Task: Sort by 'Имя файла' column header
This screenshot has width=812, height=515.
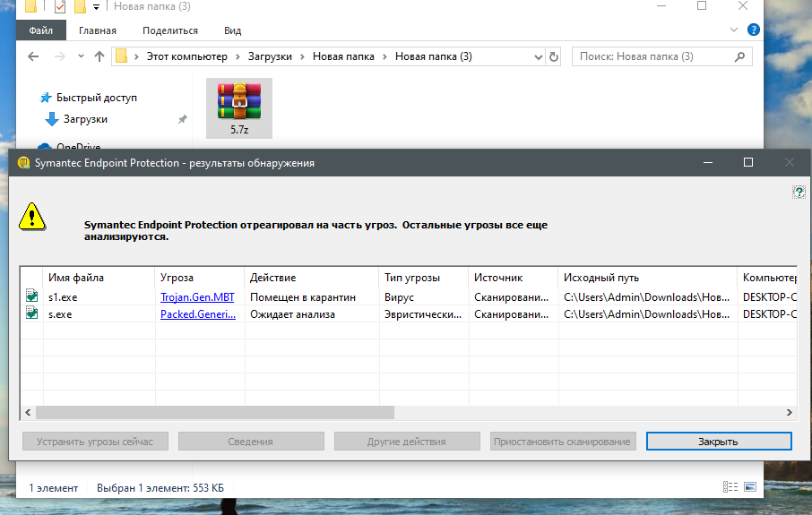Action: coord(99,278)
